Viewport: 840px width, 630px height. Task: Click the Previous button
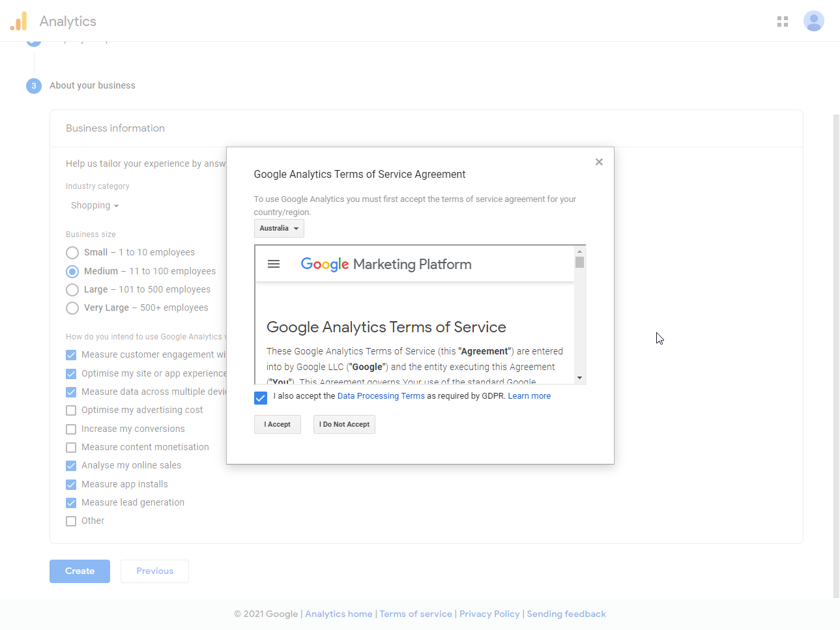154,571
